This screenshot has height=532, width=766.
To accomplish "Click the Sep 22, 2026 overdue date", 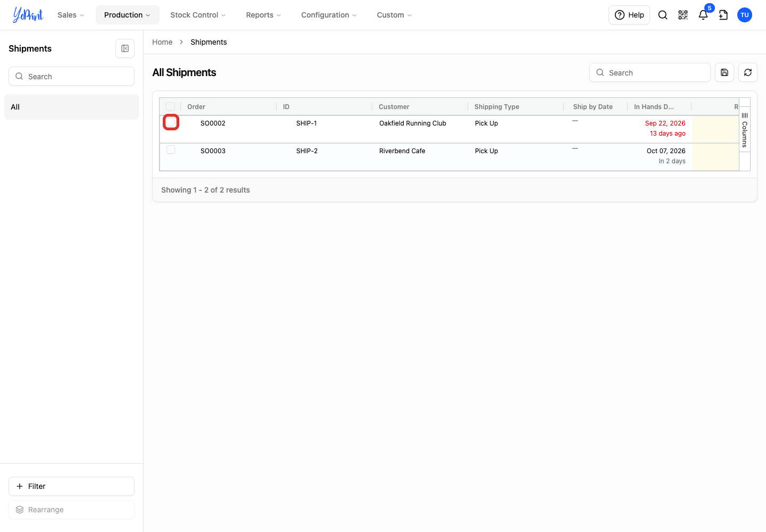I will click(x=665, y=123).
